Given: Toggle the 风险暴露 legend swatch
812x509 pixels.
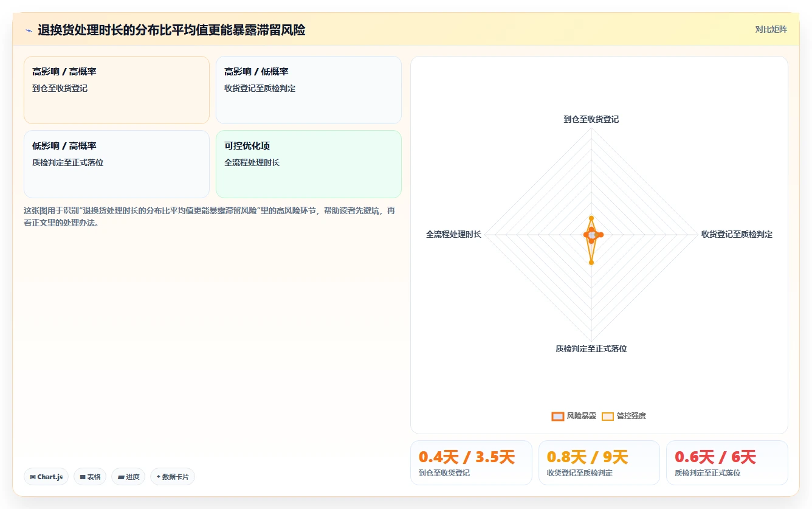Looking at the screenshot, I should click(x=557, y=416).
